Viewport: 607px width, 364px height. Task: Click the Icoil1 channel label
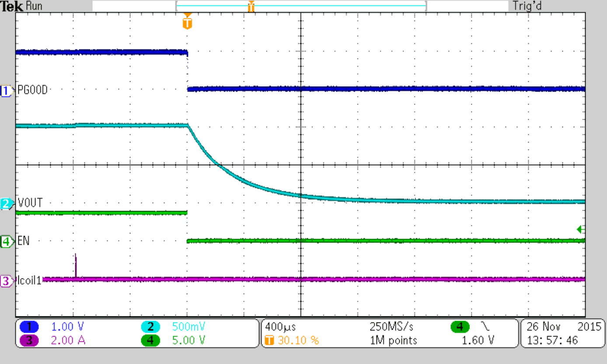(29, 281)
